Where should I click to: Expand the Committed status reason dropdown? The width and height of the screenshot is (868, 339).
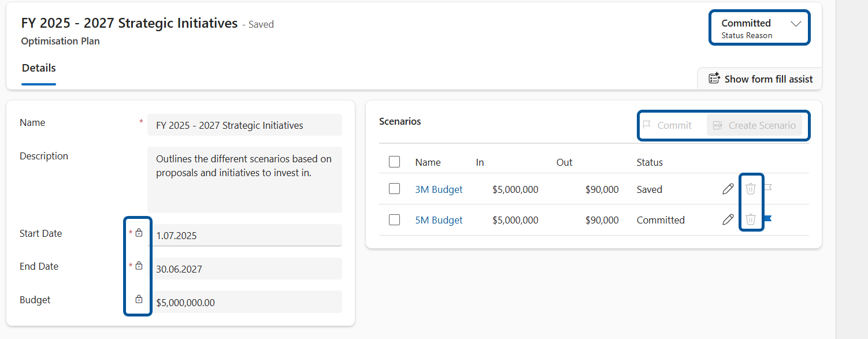click(795, 24)
